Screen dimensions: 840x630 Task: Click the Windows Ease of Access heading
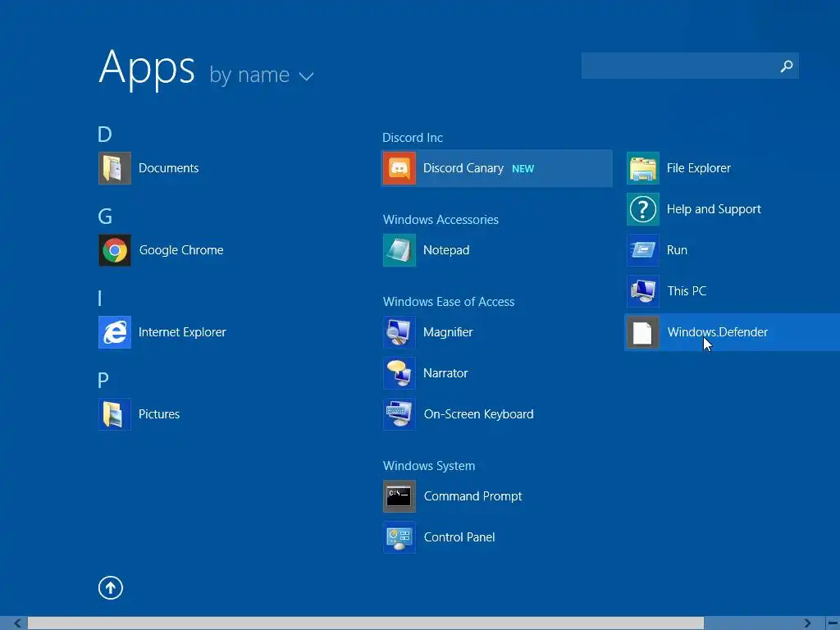click(449, 302)
